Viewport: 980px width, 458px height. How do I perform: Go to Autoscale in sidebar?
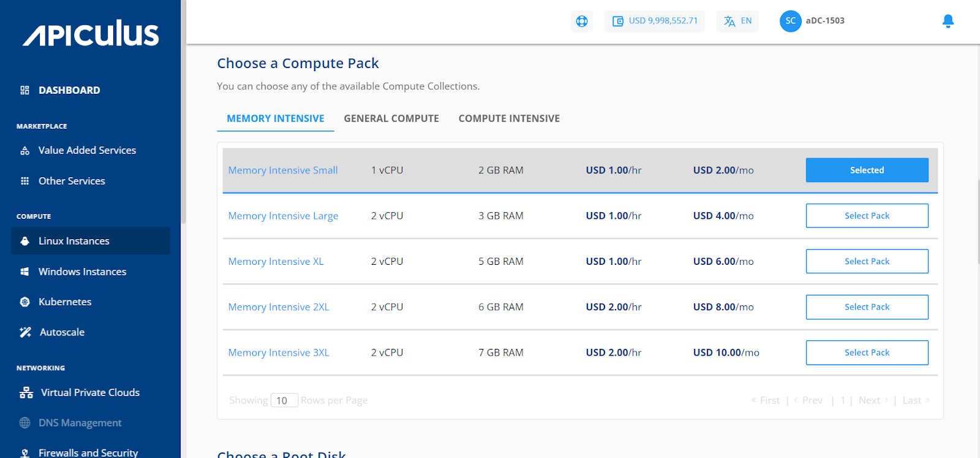pos(62,332)
